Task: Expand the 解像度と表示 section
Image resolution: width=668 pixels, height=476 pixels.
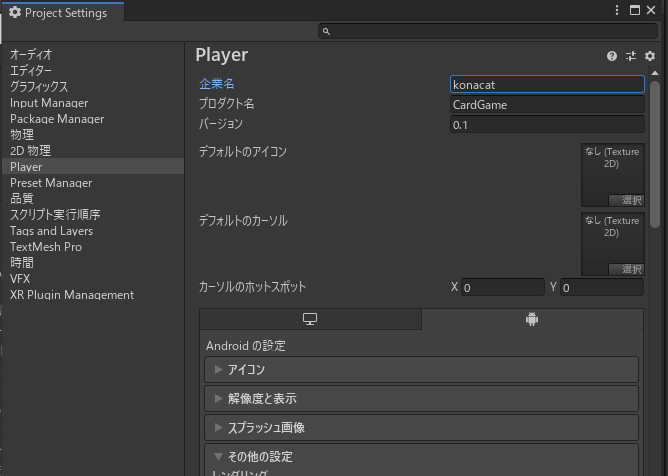Action: 421,398
